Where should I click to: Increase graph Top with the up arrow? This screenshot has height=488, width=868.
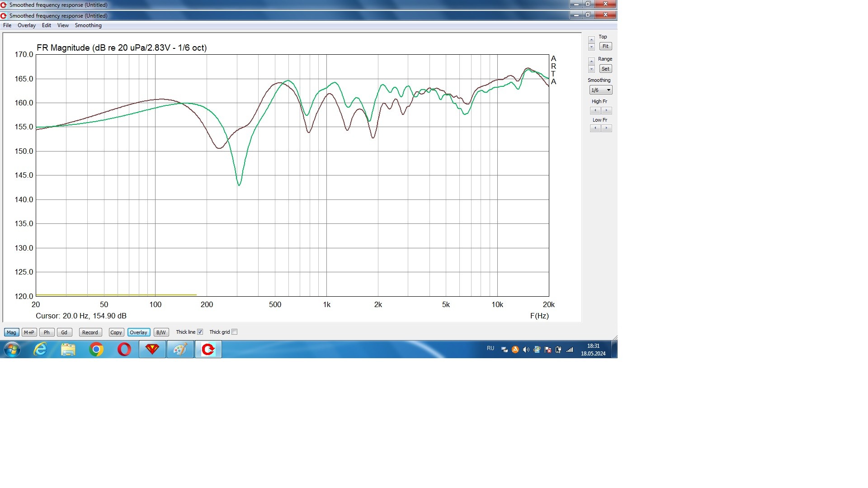click(x=591, y=40)
